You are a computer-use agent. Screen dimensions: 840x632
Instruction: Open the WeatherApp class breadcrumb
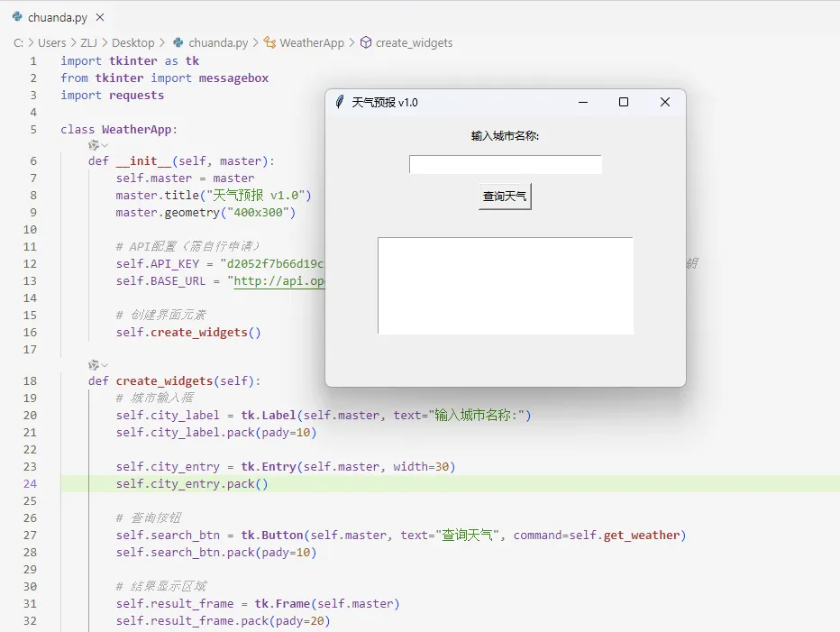[312, 43]
